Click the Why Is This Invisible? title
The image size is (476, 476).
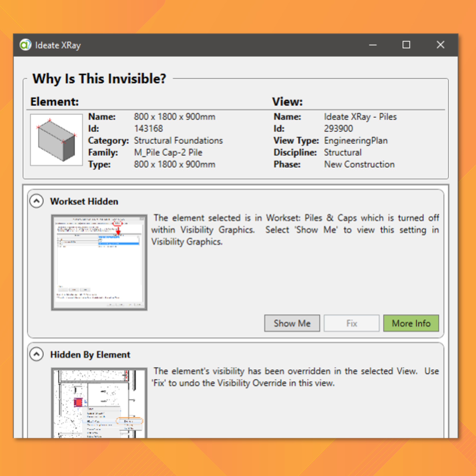pyautogui.click(x=99, y=79)
